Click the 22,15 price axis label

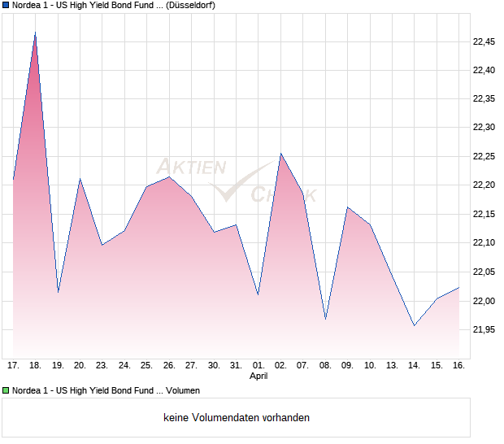click(484, 214)
